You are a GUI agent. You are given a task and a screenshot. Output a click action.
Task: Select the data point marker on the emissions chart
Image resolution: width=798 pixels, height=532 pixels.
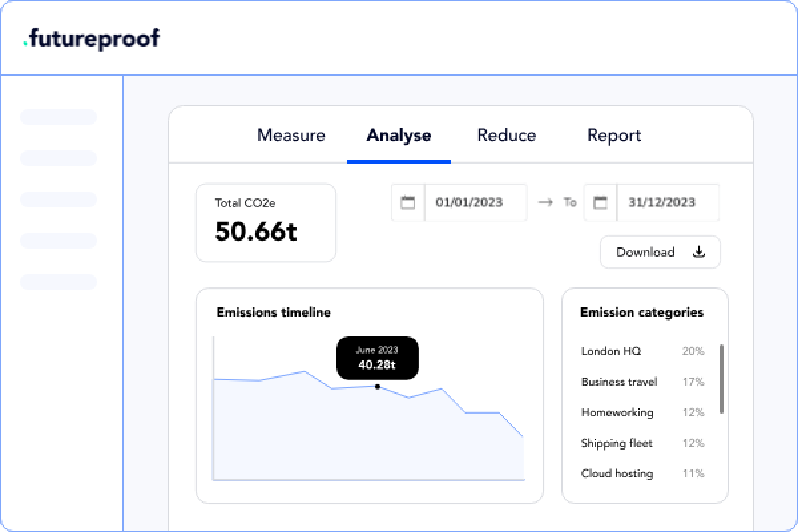click(x=378, y=387)
